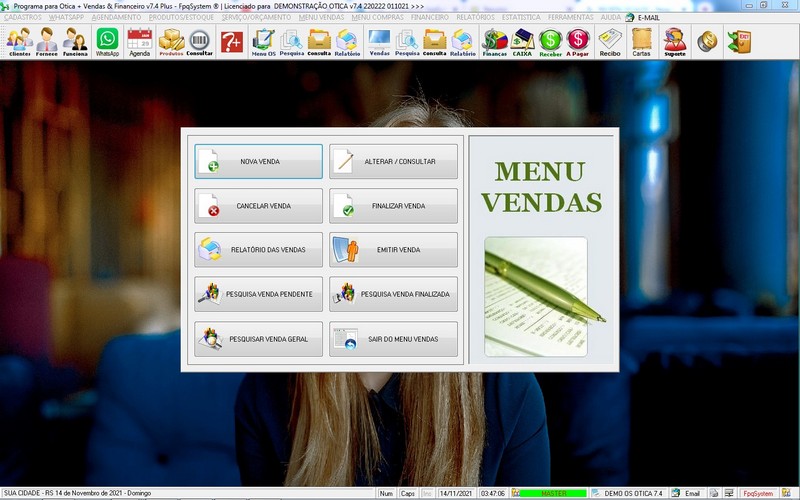
Task: Open the ESTATÍSTICA menu
Action: coord(521,17)
